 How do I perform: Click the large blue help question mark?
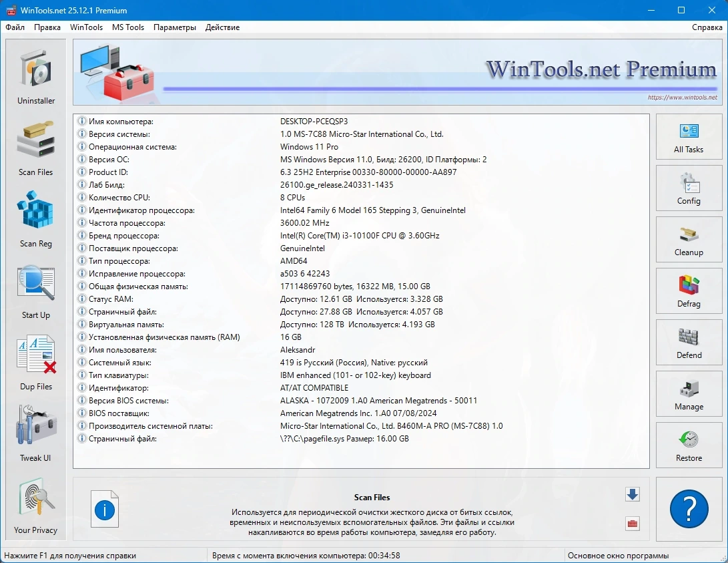click(689, 509)
